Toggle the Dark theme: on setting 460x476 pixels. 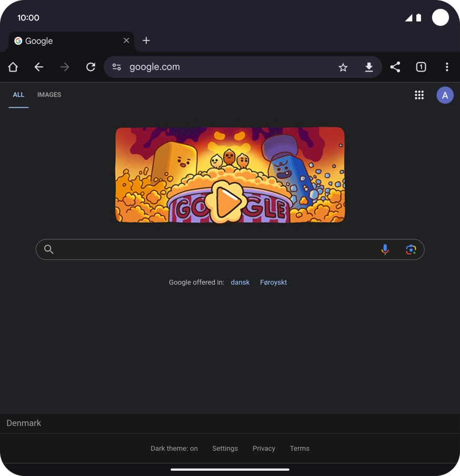[174, 449]
